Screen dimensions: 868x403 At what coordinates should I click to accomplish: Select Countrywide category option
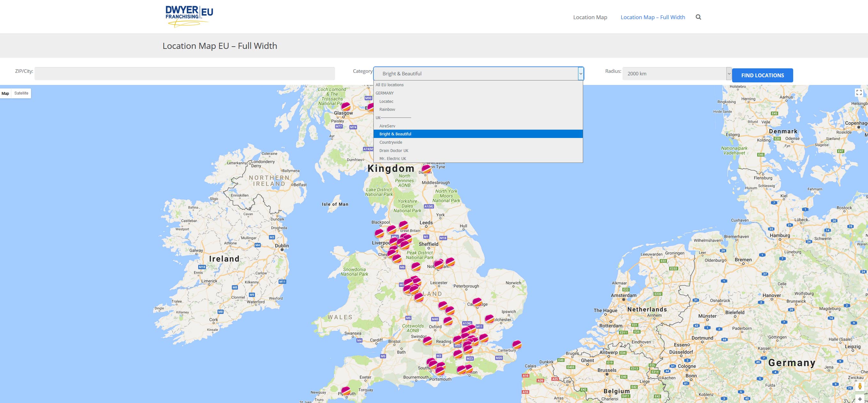478,142
